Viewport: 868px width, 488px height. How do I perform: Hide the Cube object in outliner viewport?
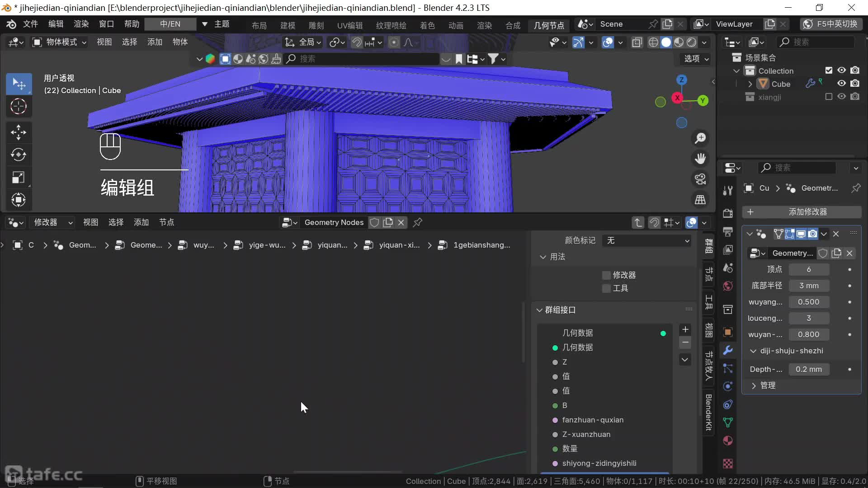(841, 84)
